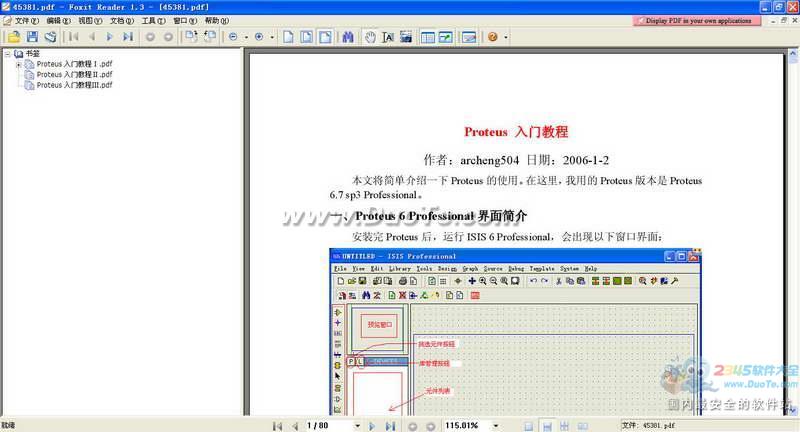This screenshot has width=800, height=432.
Task: Set actual size page view icon
Action: pyautogui.click(x=288, y=37)
